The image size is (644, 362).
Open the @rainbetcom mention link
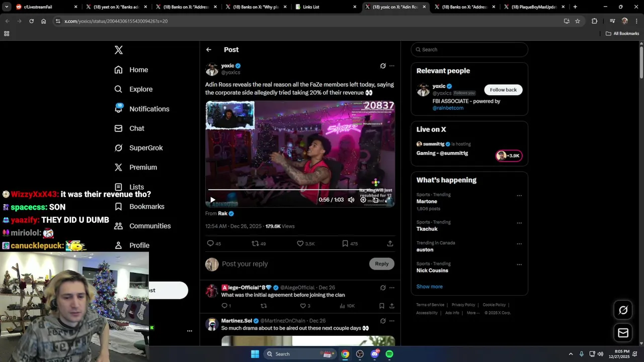[448, 108]
